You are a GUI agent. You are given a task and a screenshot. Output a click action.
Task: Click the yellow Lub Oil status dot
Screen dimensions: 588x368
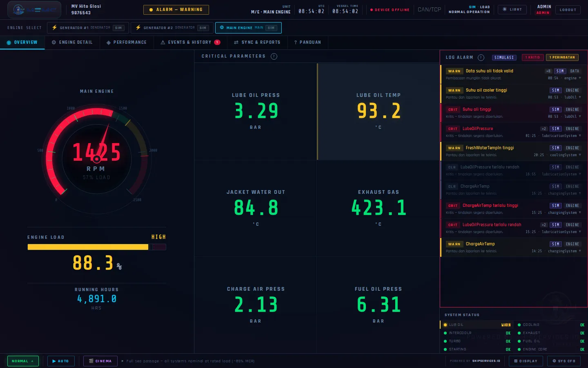[445, 325]
